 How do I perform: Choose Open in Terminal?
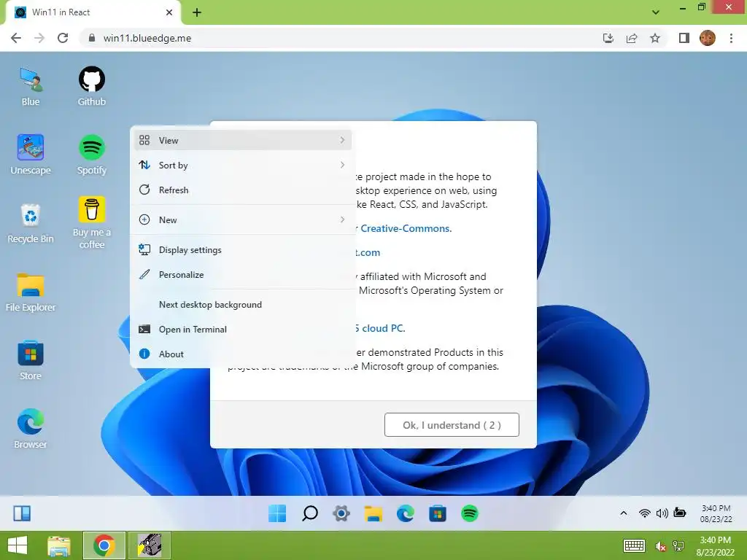(x=242, y=329)
